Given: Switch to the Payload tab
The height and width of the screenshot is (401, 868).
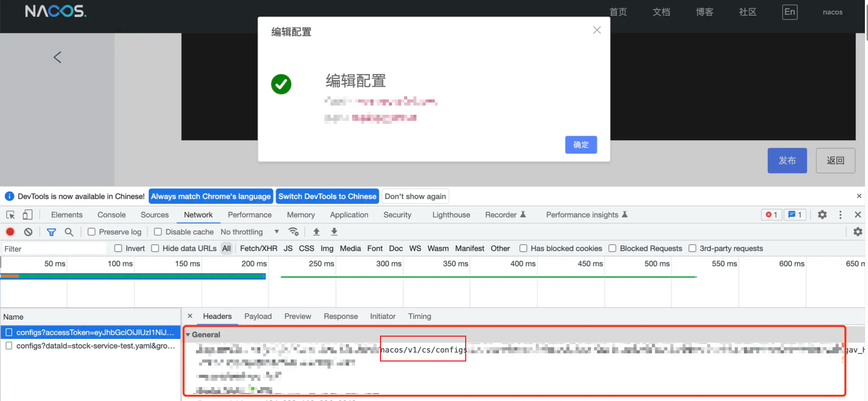Looking at the screenshot, I should [258, 316].
